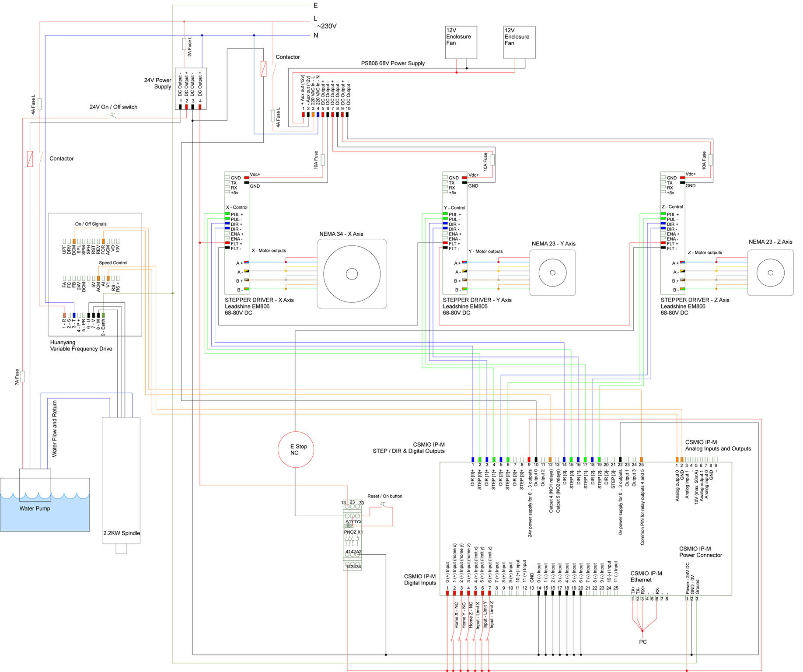The height and width of the screenshot is (672, 803).
Task: Click the green PUL + terminal on Z Axis driver
Action: click(x=663, y=214)
